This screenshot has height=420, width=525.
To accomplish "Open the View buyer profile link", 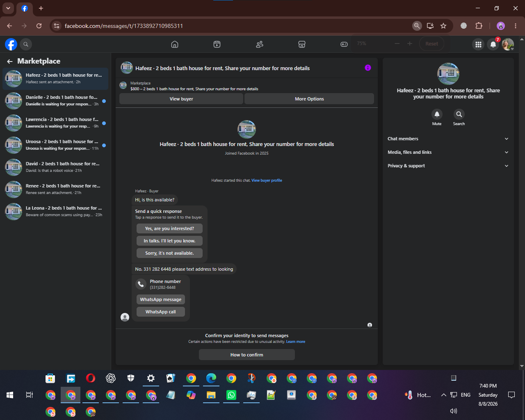I will [267, 180].
